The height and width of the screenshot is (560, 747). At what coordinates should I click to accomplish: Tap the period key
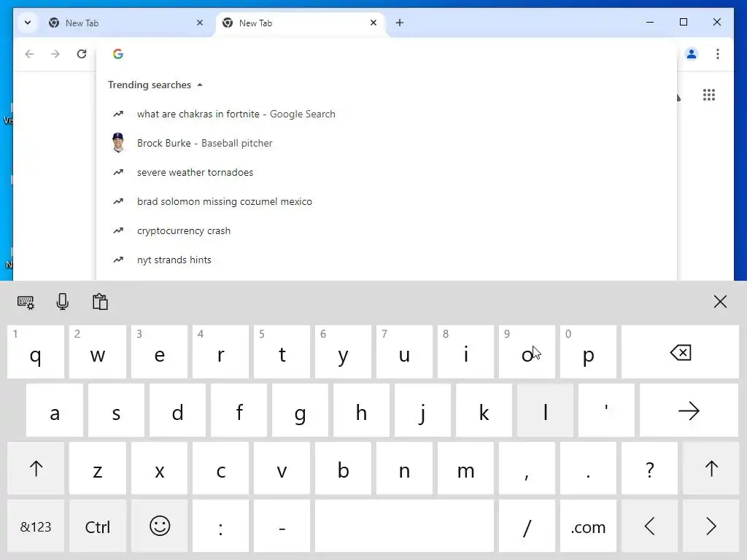point(588,469)
